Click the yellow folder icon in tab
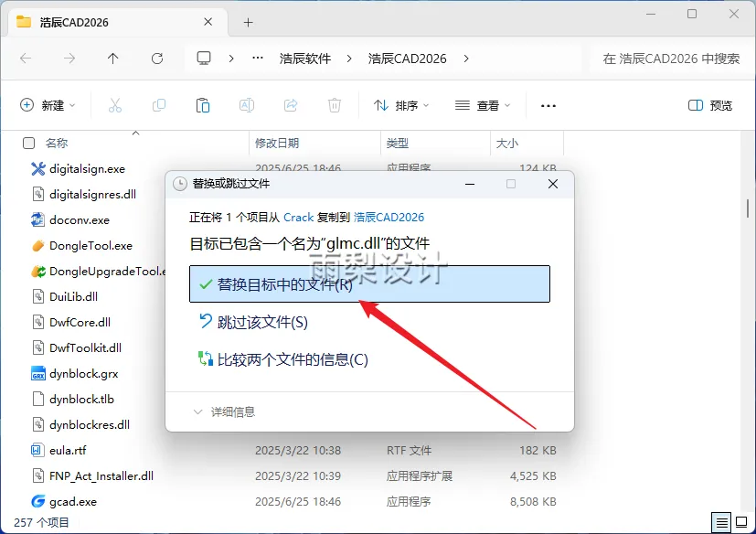Viewport: 756px width, 534px height. [x=24, y=22]
